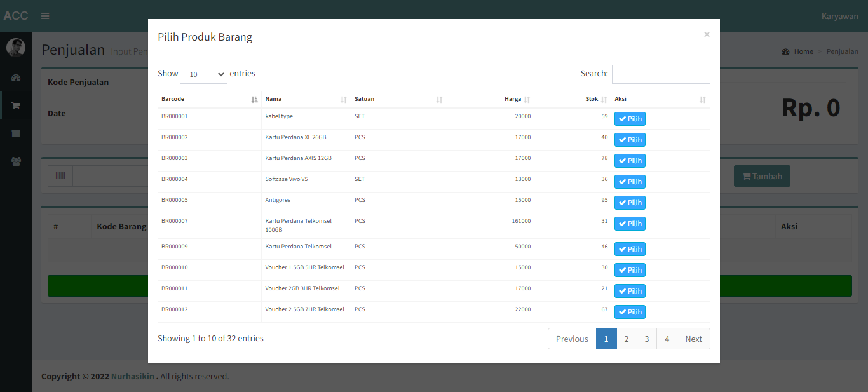Pilih Antigores product
Image resolution: width=868 pixels, height=392 pixels.
point(630,203)
